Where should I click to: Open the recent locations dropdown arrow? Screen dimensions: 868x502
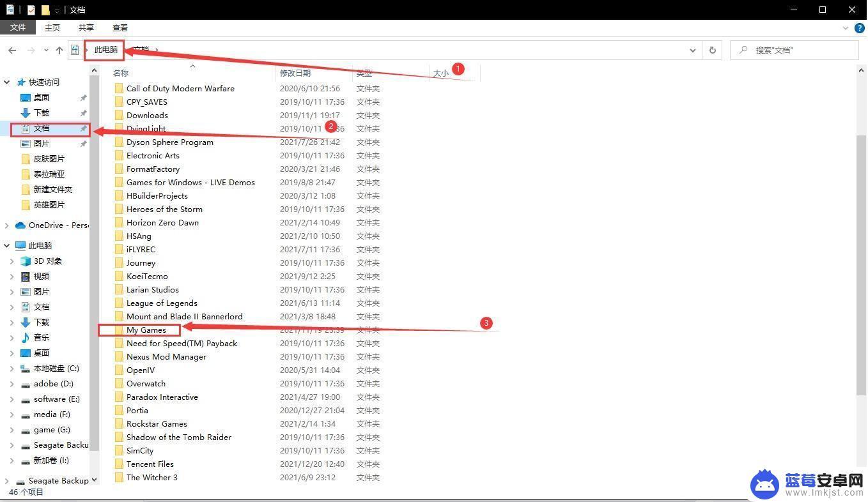46,50
